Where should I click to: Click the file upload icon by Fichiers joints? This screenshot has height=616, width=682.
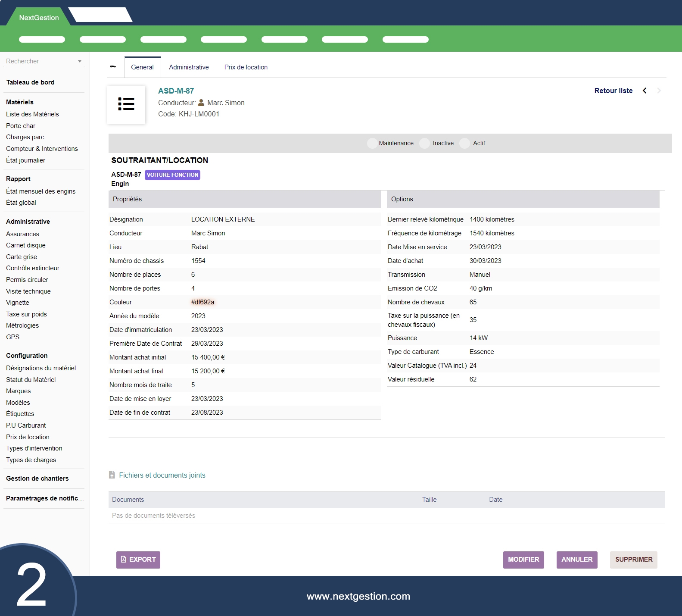(112, 475)
